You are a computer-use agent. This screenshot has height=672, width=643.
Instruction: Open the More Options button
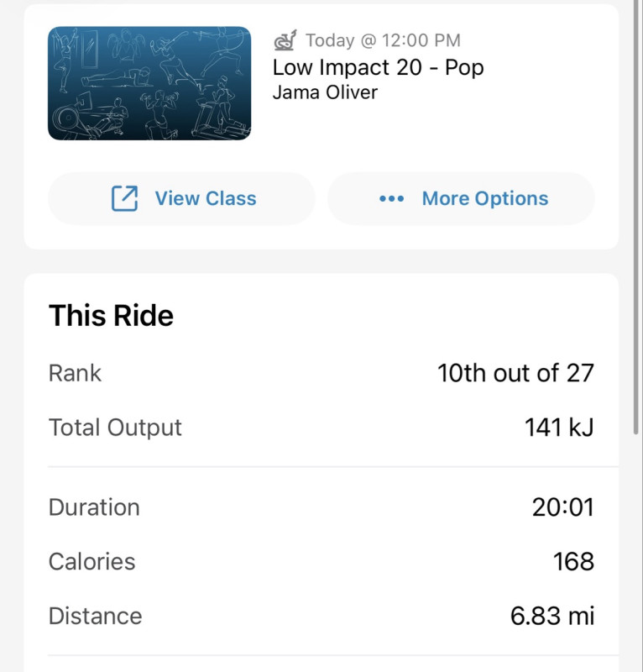(x=462, y=199)
